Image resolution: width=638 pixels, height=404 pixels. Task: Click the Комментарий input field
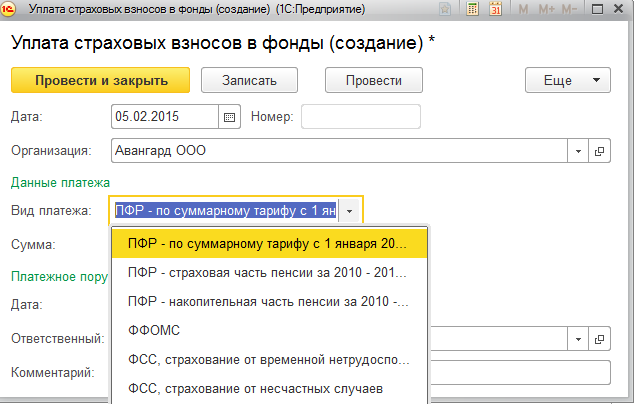(519, 372)
